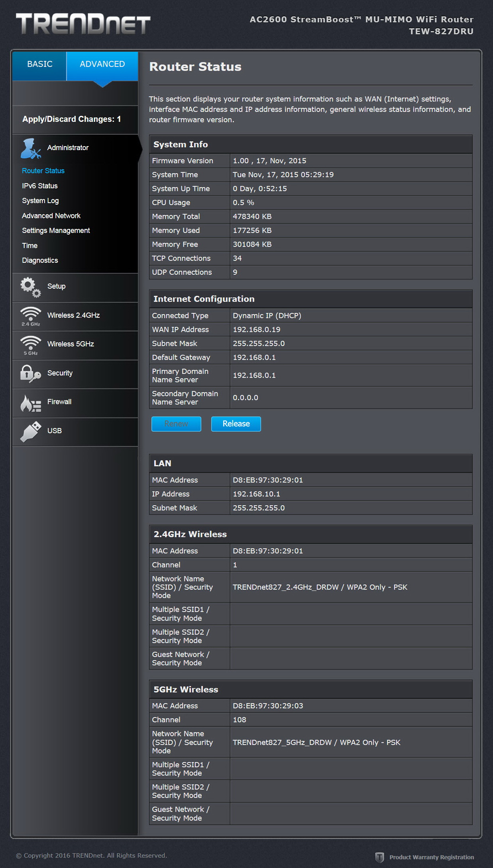493x868 pixels.
Task: Go to Router Status page
Action: coord(43,171)
